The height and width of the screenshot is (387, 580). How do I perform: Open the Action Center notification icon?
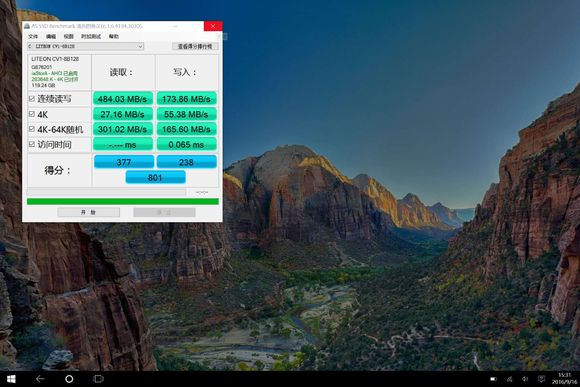tap(541, 379)
